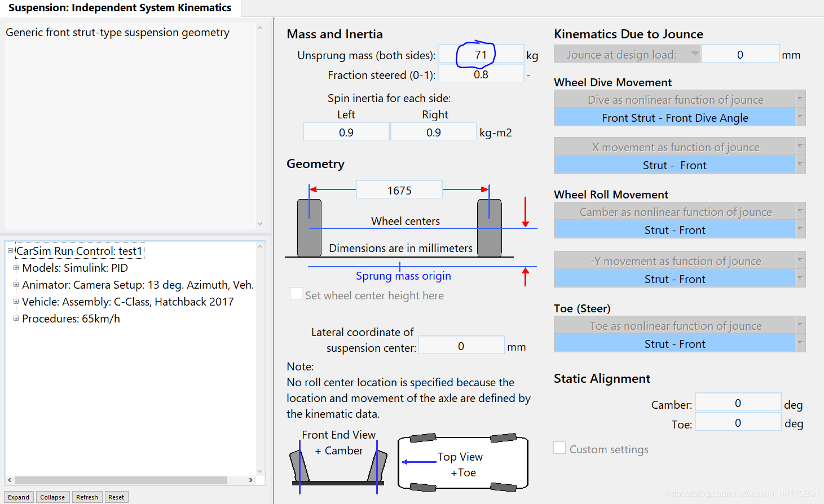
Task: Edit the static Camber field
Action: (x=738, y=403)
